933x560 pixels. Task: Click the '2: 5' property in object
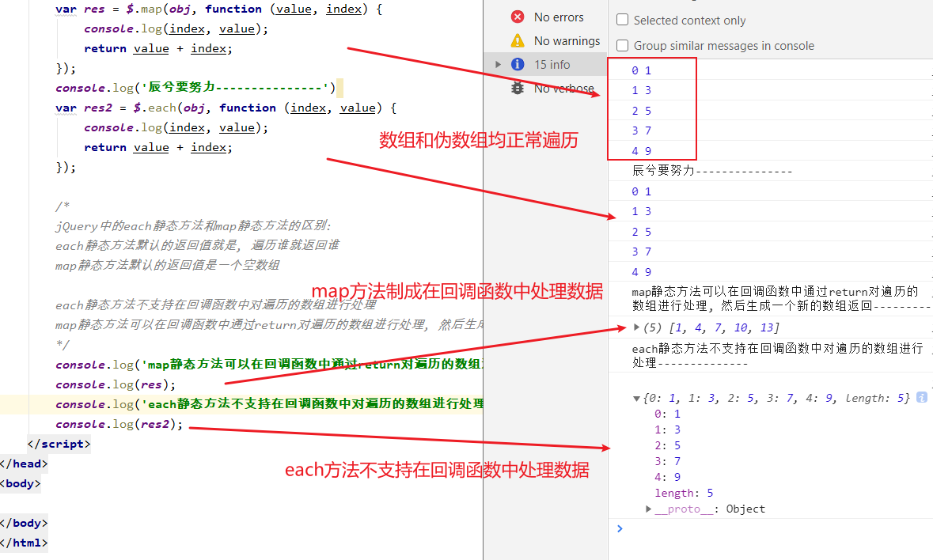pos(667,445)
